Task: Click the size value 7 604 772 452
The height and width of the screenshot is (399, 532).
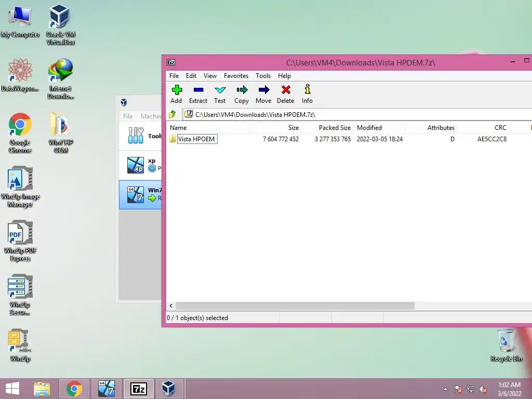Action: point(281,139)
